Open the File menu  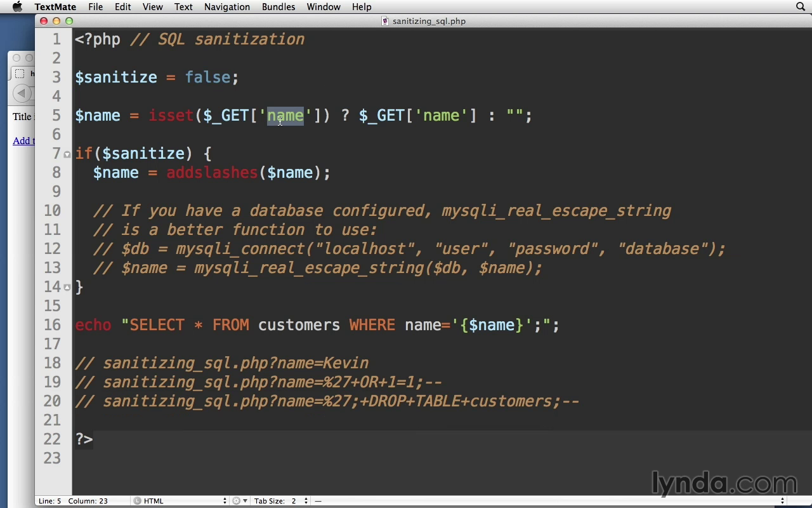click(x=95, y=7)
